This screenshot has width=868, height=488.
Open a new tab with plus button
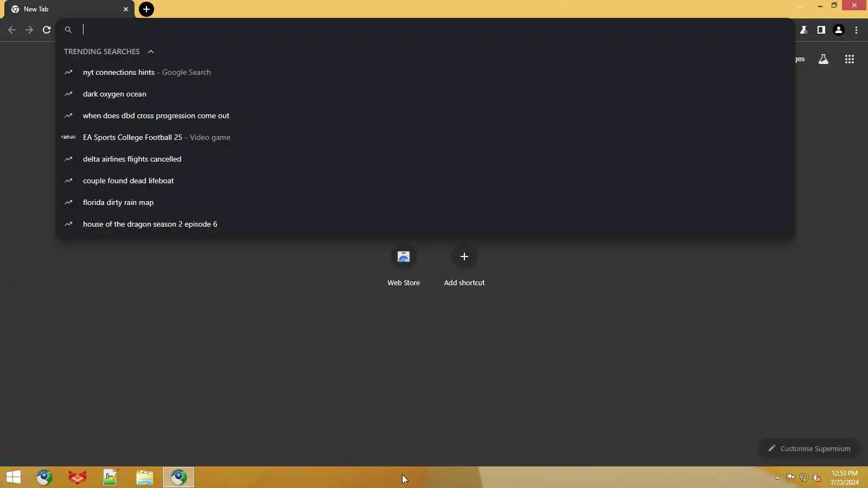(146, 9)
